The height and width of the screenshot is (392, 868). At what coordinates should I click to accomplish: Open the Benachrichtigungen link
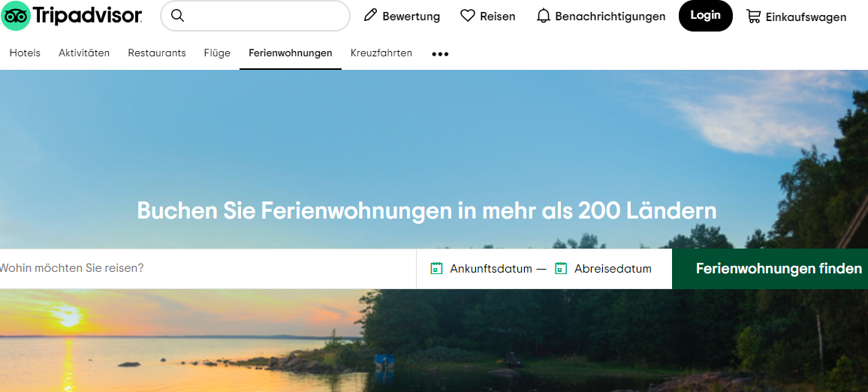[x=601, y=16]
